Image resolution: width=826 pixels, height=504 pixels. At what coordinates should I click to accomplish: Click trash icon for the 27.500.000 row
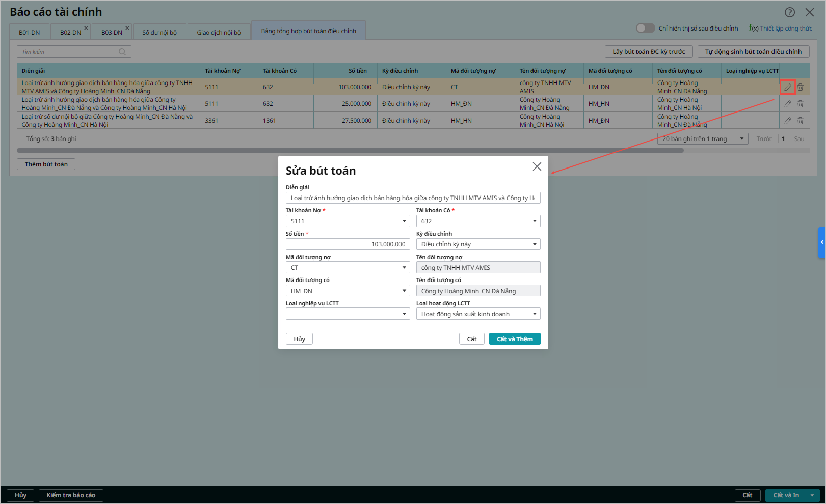(800, 121)
